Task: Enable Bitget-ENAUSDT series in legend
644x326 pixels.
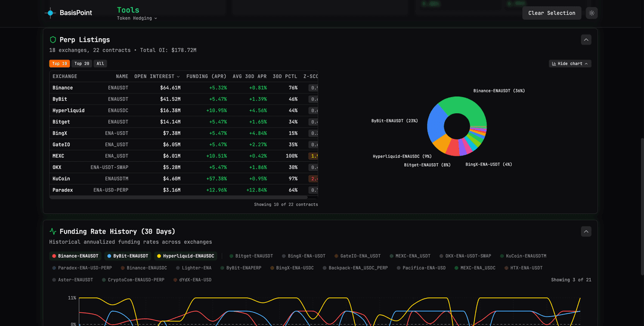Action: tap(251, 256)
